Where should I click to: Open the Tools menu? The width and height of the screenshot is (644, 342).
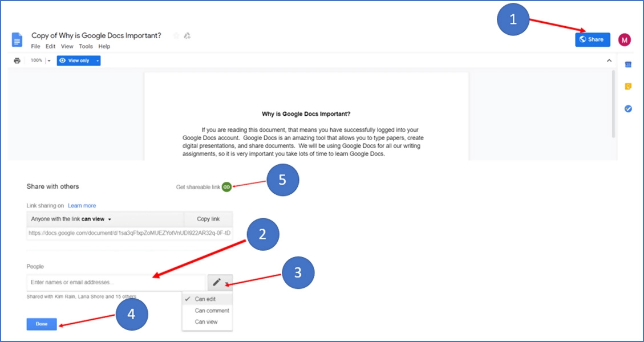[x=86, y=46]
